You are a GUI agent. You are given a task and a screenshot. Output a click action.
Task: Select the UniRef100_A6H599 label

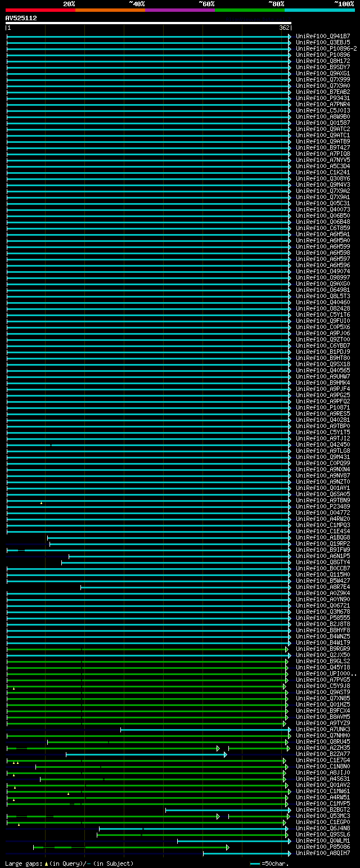[323, 247]
